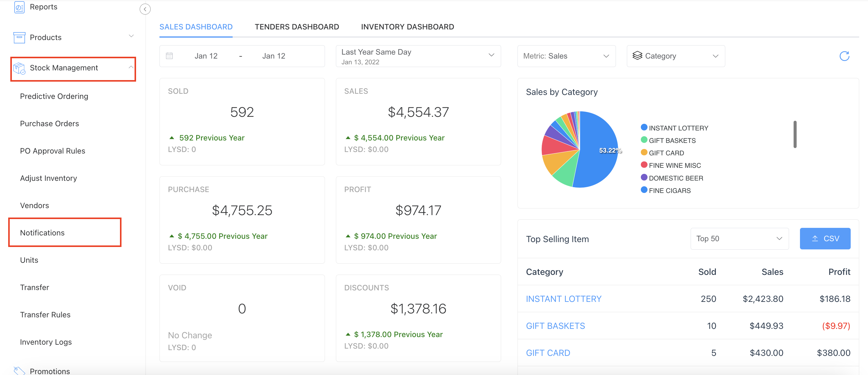Click the Products box icon
Viewport: 868px width, 375px height.
[x=19, y=37]
